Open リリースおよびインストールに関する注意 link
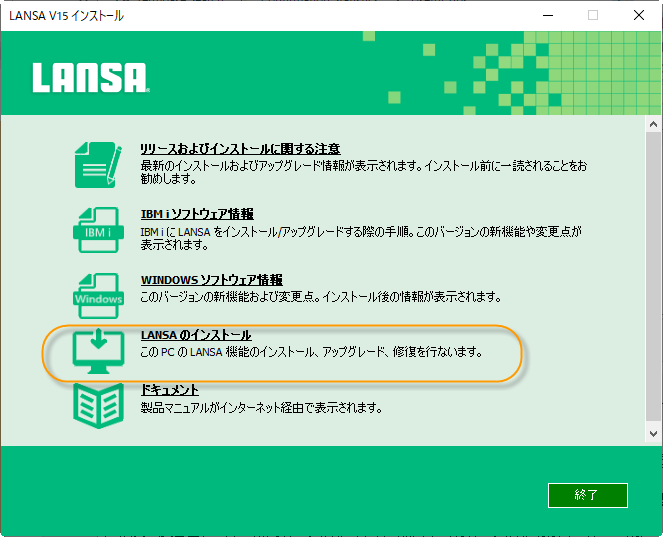This screenshot has height=537, width=663. tap(240, 149)
